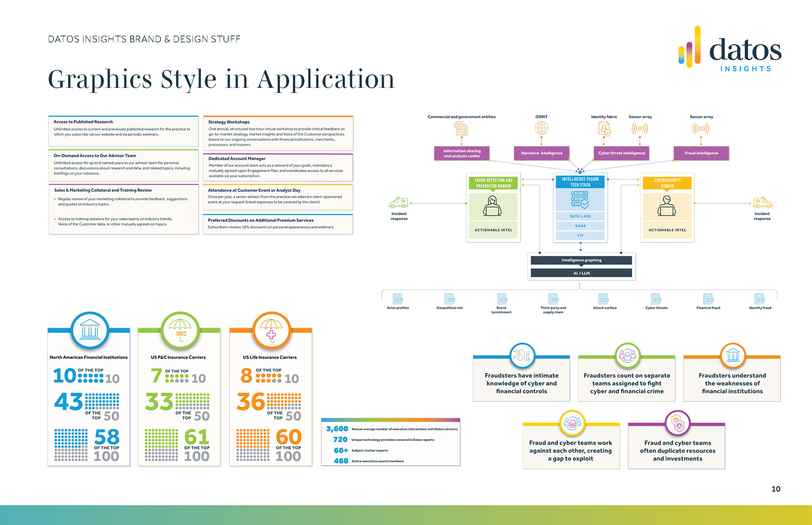Click the Narrative intelligence purple box

541,153
